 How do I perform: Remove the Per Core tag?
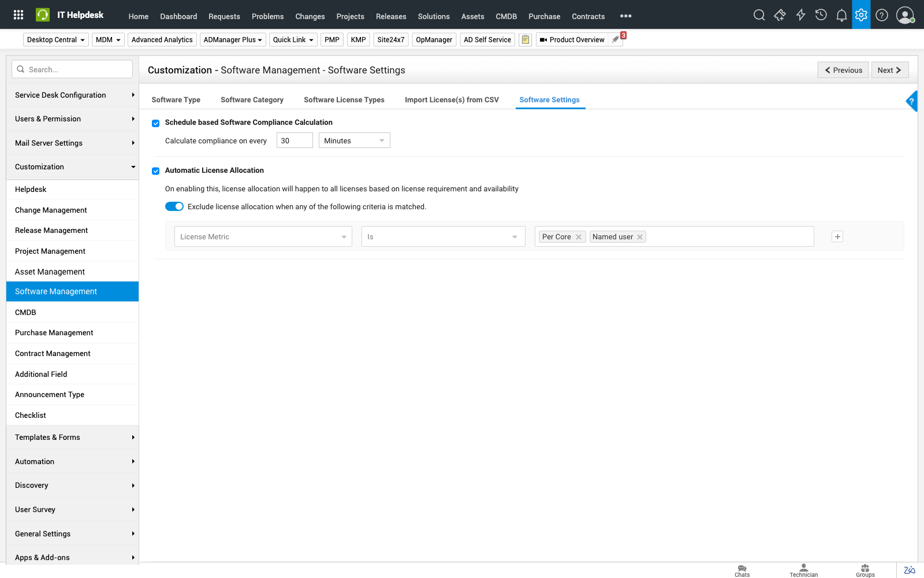(579, 237)
